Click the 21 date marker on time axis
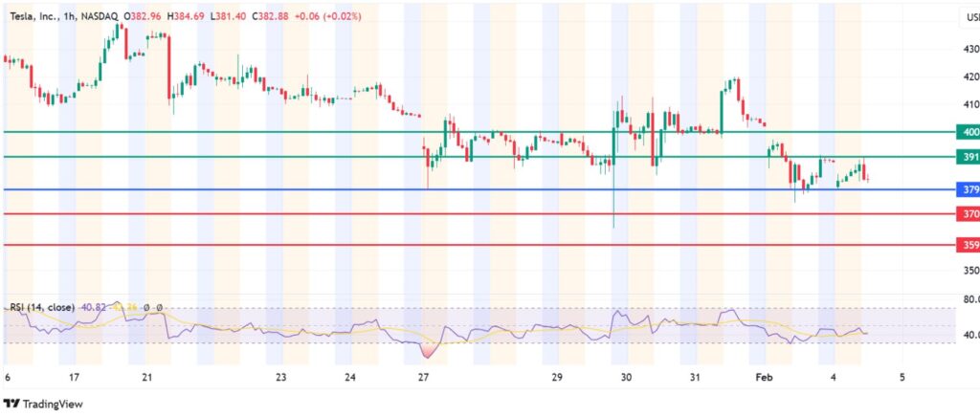 click(146, 378)
